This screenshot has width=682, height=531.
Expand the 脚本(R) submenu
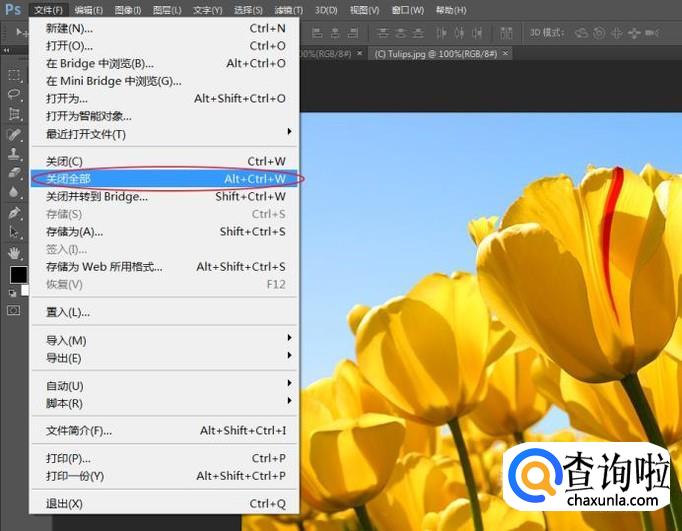point(164,403)
